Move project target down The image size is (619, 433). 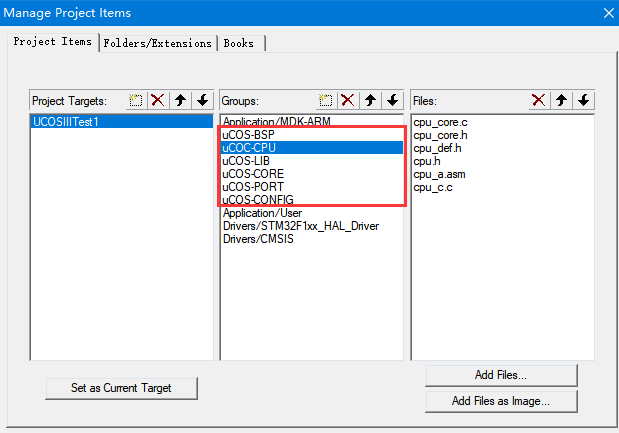203,100
